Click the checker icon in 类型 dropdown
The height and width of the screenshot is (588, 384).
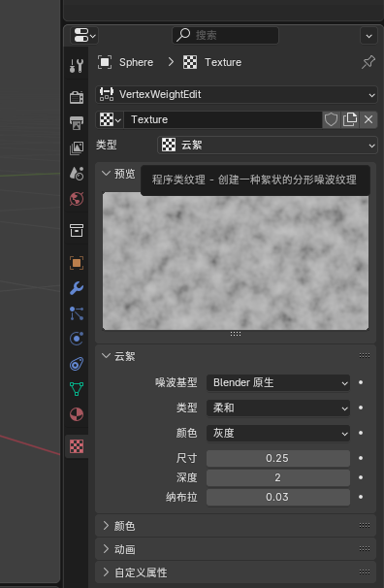point(169,145)
